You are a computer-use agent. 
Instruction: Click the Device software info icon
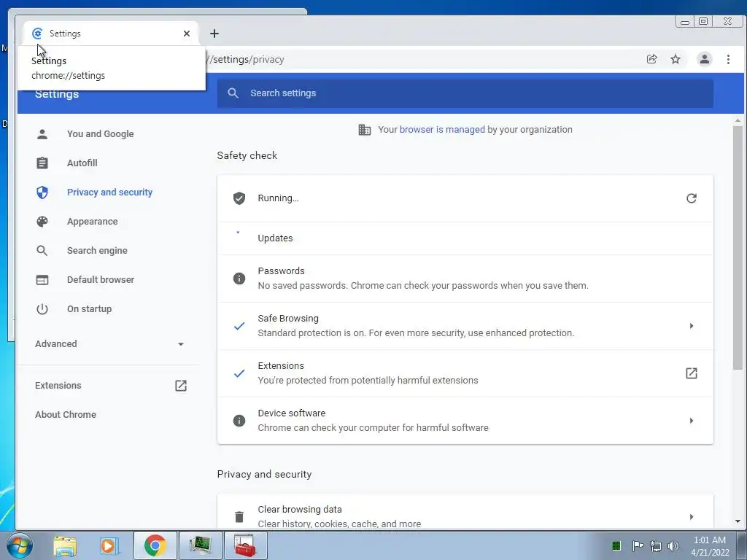(x=239, y=421)
